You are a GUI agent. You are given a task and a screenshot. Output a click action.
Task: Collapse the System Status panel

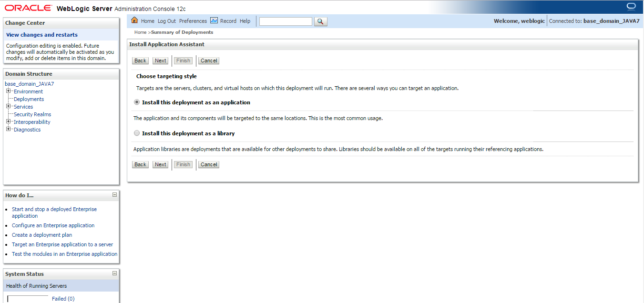(114, 273)
